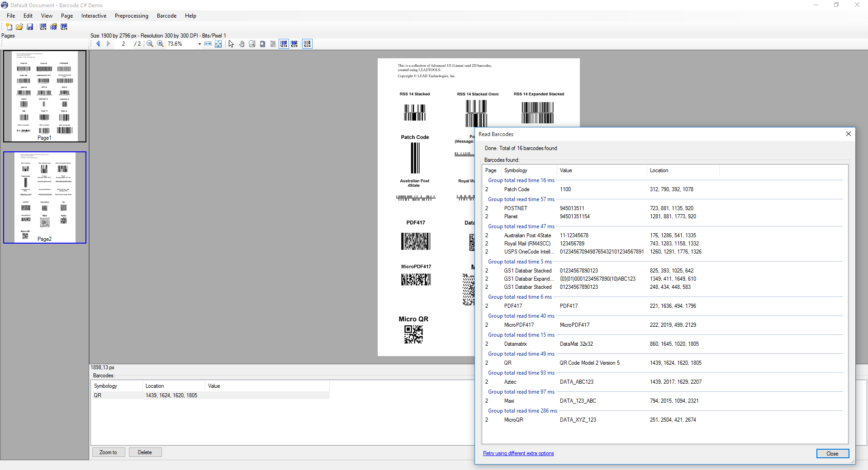Open the Barcode menu

coord(166,16)
